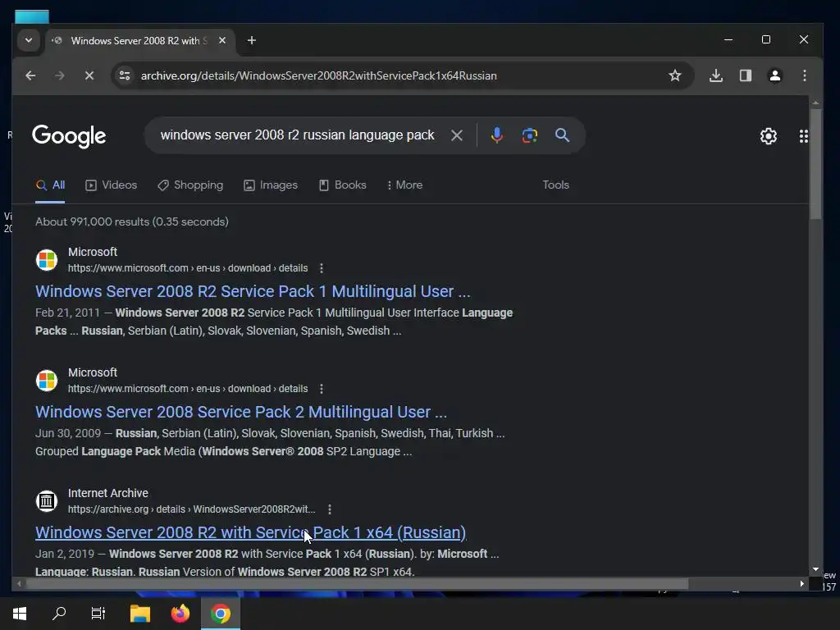The image size is (840, 630).
Task: Open options for the Internet Archive result
Action: (330, 509)
